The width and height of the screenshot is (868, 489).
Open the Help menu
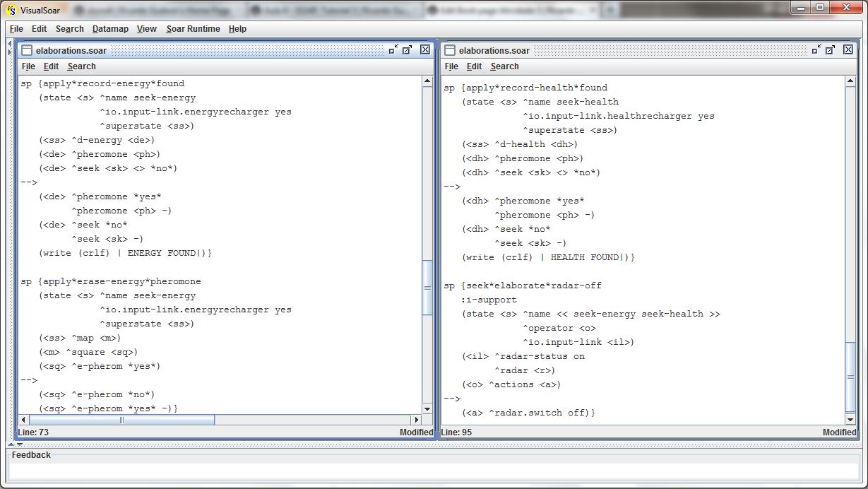[237, 29]
